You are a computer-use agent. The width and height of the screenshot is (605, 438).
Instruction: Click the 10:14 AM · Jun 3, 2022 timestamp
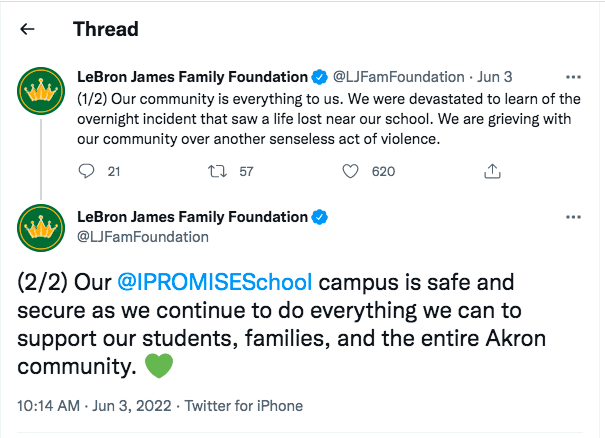pyautogui.click(x=94, y=406)
